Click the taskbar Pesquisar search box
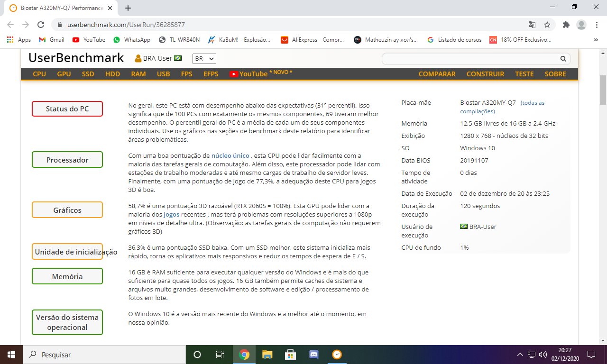 click(104, 355)
